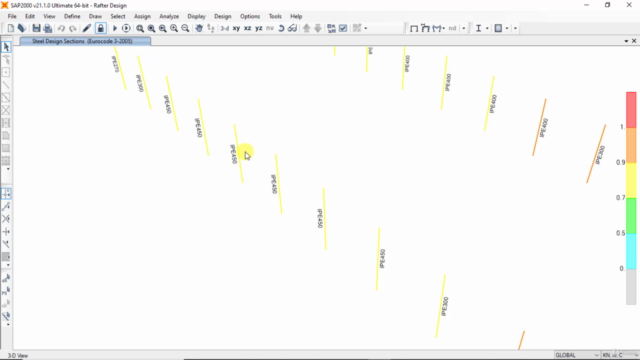Open the File menu
The image size is (640, 360).
pos(12,16)
